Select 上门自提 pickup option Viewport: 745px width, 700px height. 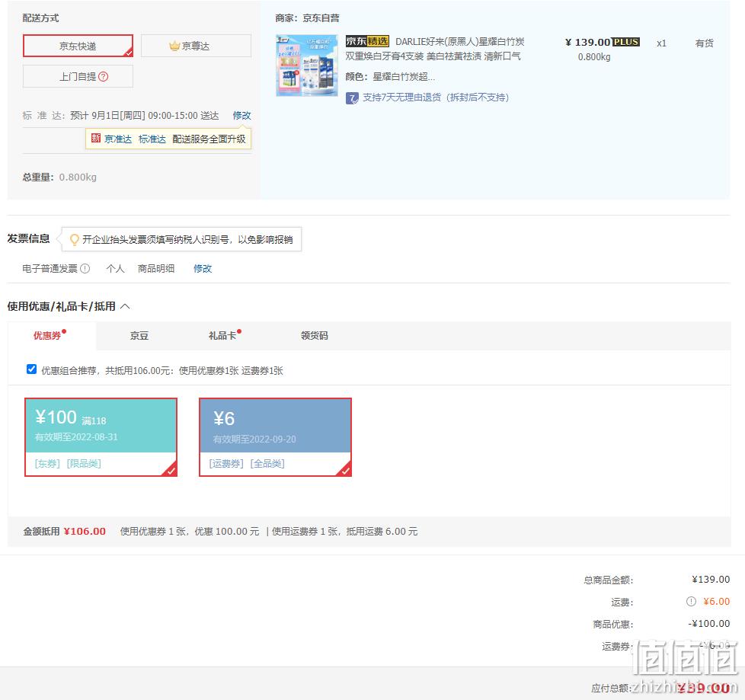pos(78,76)
